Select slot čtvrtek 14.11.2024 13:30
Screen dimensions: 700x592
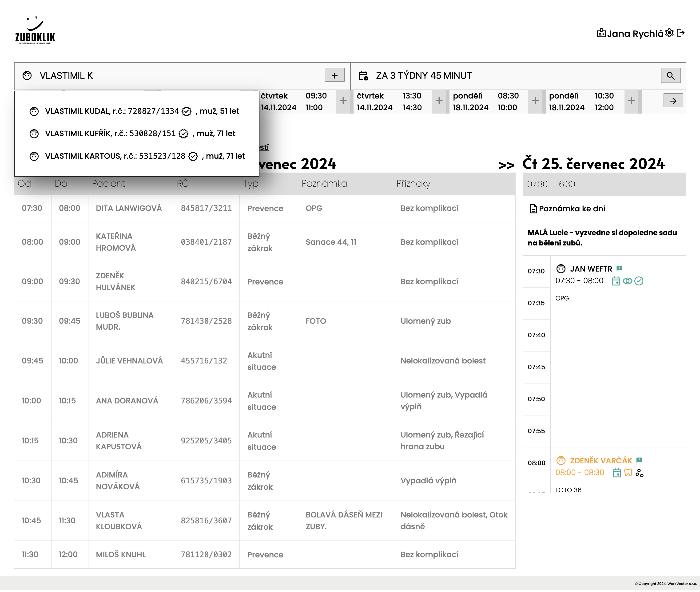point(390,101)
